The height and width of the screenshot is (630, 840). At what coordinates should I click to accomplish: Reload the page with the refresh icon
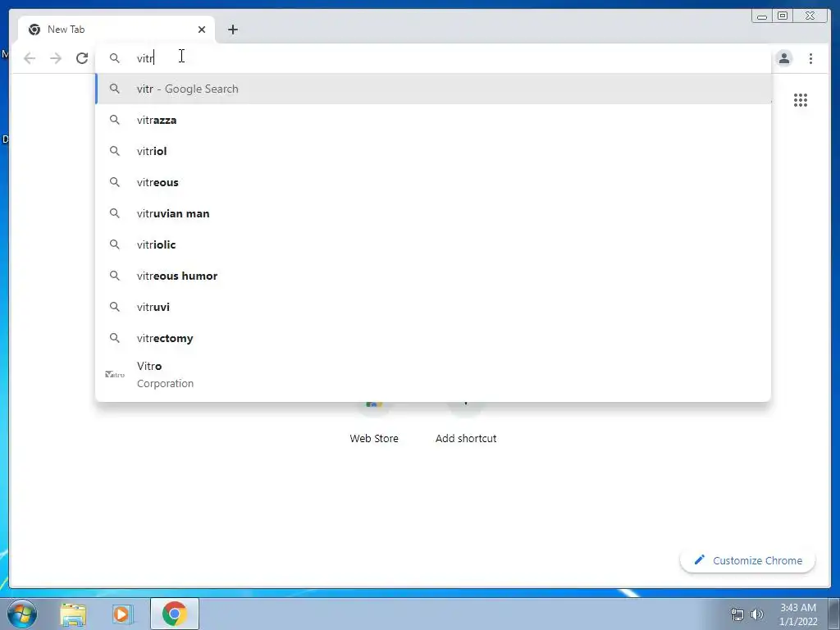coord(82,58)
